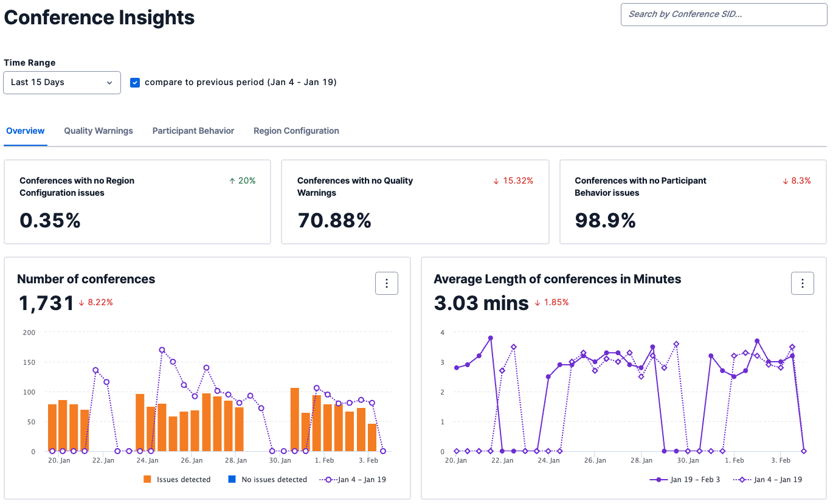Open the Average Length chart options menu
The height and width of the screenshot is (504, 833).
point(803,283)
